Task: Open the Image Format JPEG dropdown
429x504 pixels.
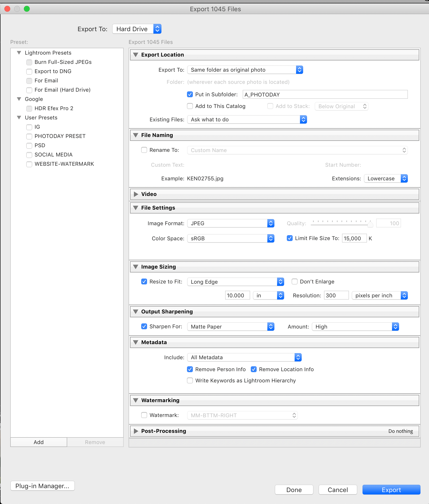Action: [x=231, y=223]
